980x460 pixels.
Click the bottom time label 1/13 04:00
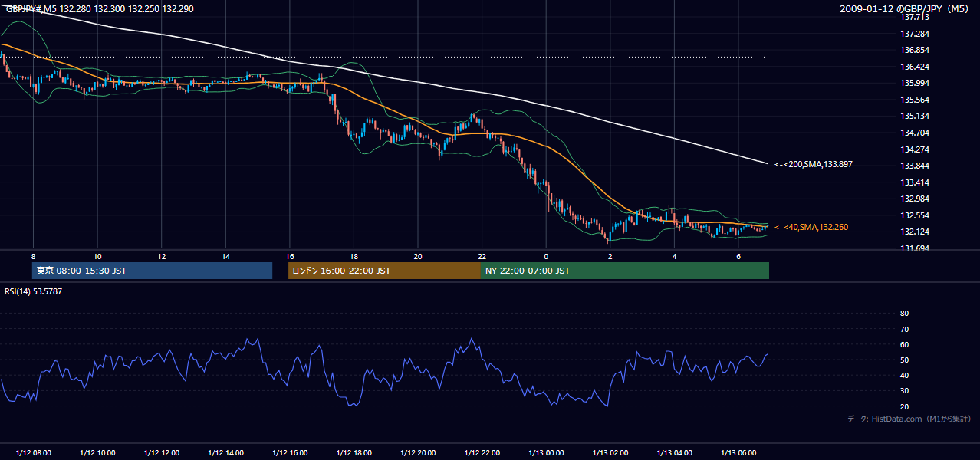[x=674, y=453]
